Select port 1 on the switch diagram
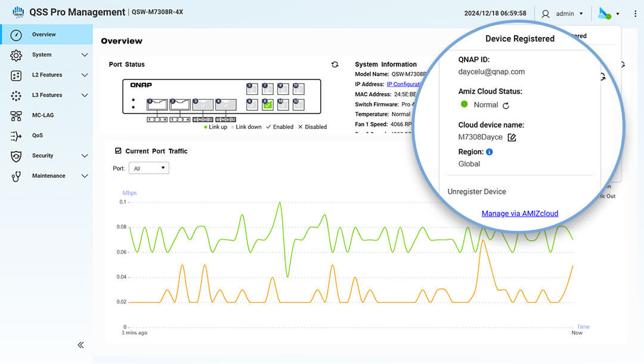This screenshot has height=364, width=644. 158,105
